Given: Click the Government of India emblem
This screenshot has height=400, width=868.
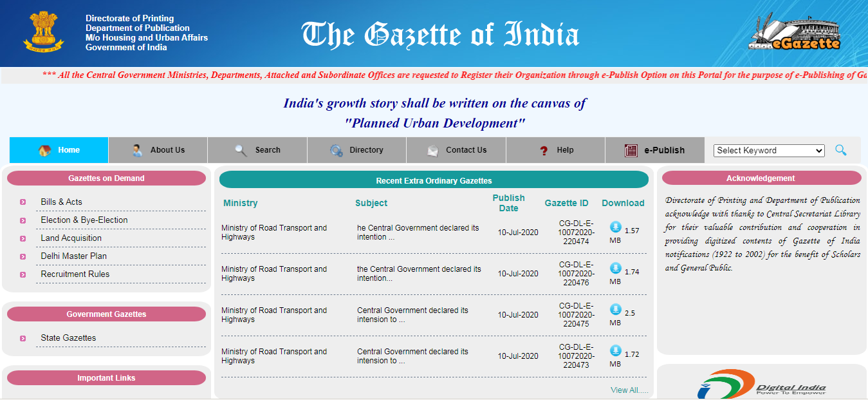Looking at the screenshot, I should pos(44,32).
